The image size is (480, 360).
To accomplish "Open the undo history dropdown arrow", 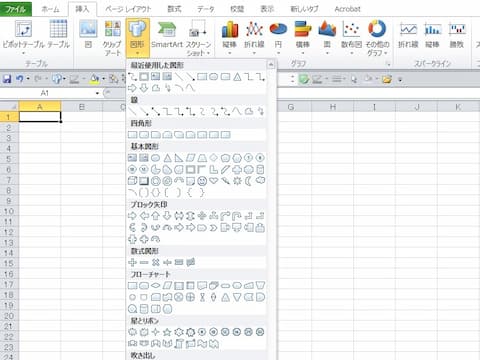I will pos(28,79).
